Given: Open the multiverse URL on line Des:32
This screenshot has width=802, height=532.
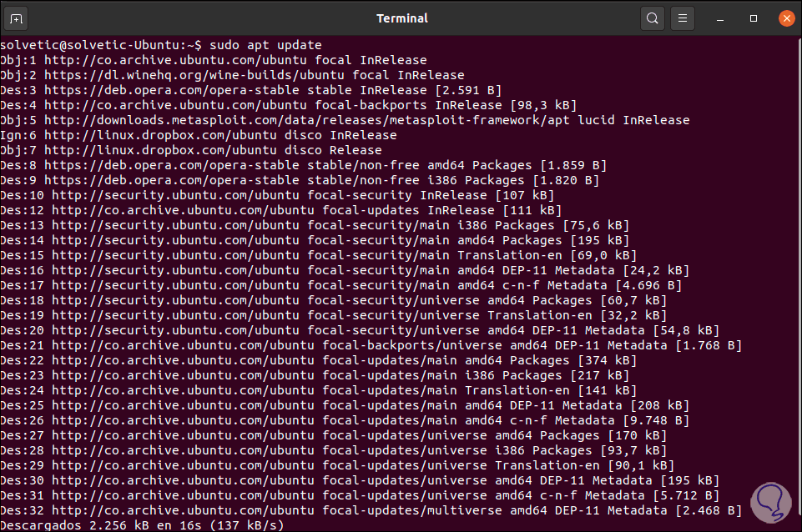Looking at the screenshot, I should 183,510.
